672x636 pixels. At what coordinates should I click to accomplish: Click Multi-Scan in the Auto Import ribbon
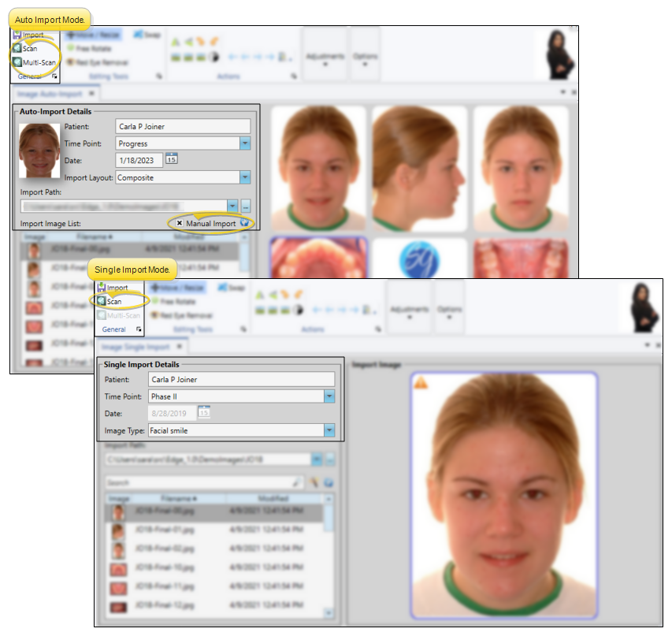tap(38, 62)
